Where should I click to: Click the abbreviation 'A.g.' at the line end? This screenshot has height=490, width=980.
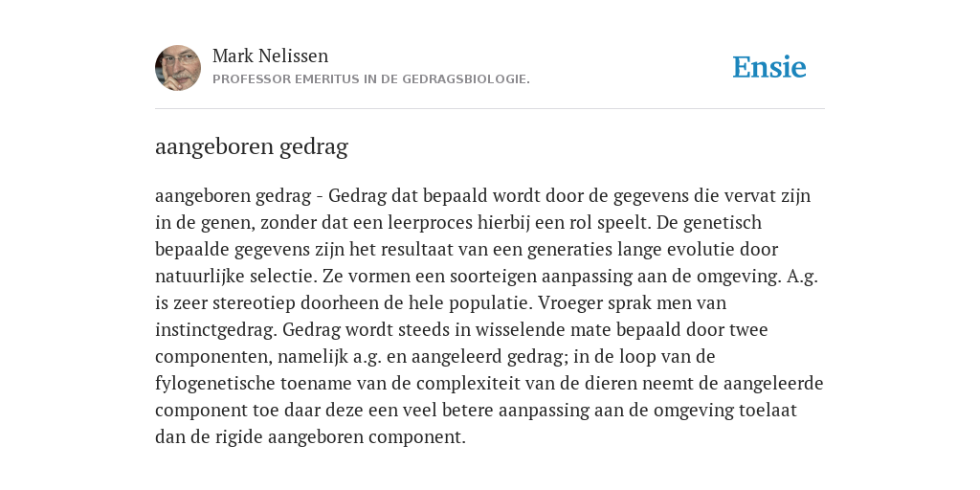(x=803, y=277)
